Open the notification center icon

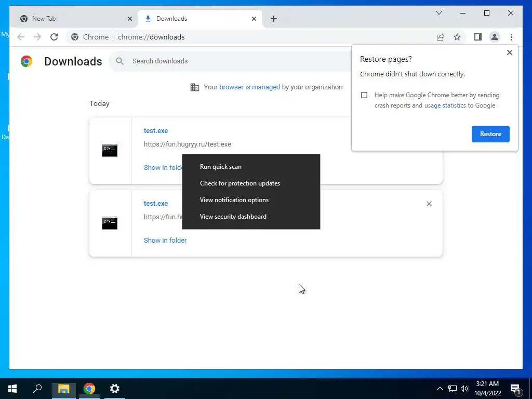(x=515, y=389)
